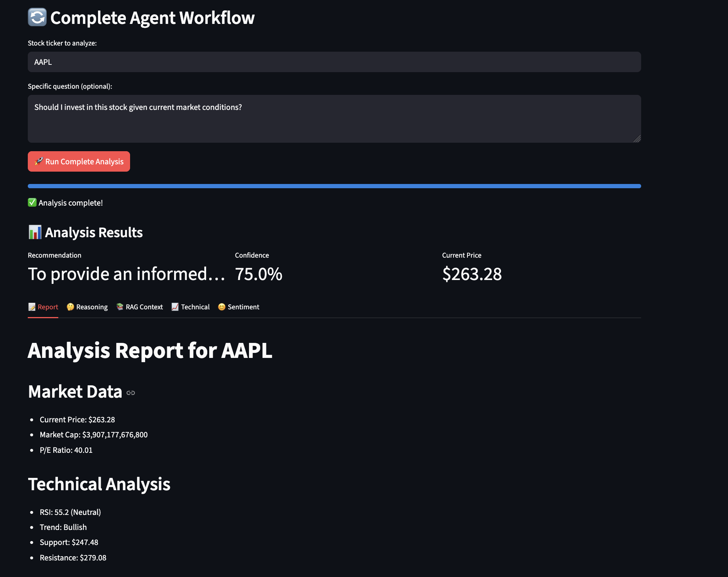Click the $263.28 Current Price metric

472,274
